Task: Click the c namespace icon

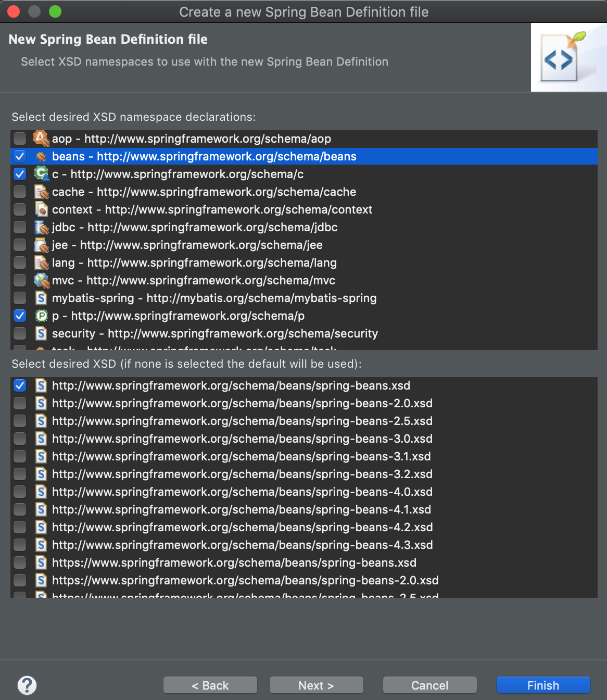Action: click(41, 174)
